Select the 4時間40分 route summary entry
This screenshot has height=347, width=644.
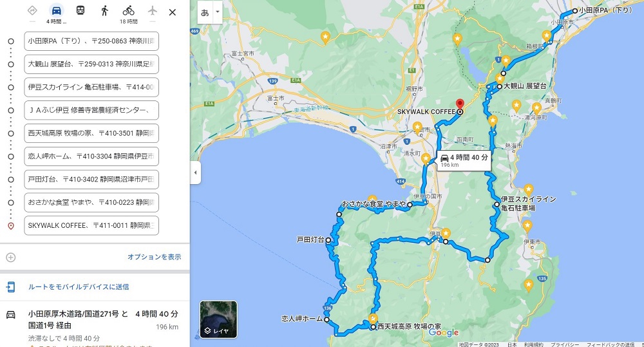[95, 324]
